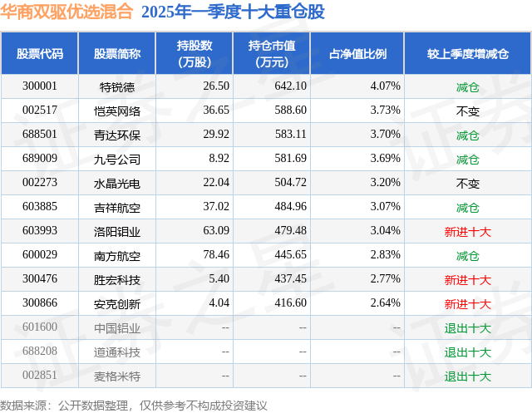Select stock code 603993

pos(40,230)
